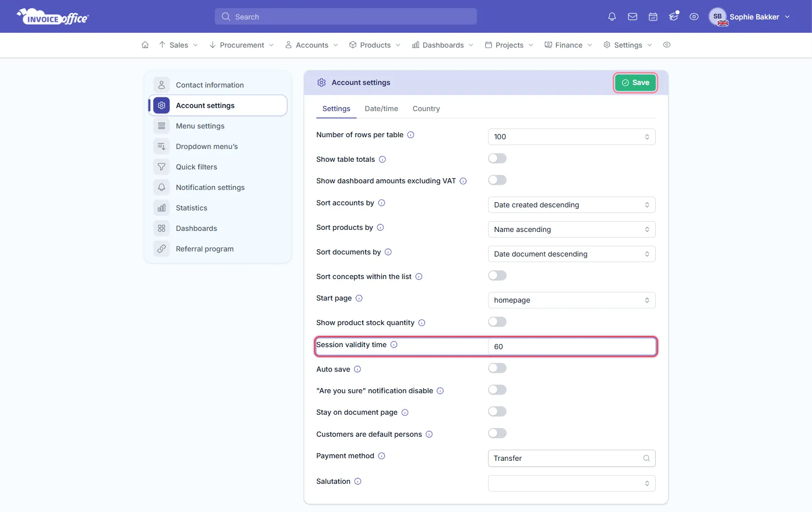Open Contact information in sidebar
The height and width of the screenshot is (512, 812).
click(218, 85)
